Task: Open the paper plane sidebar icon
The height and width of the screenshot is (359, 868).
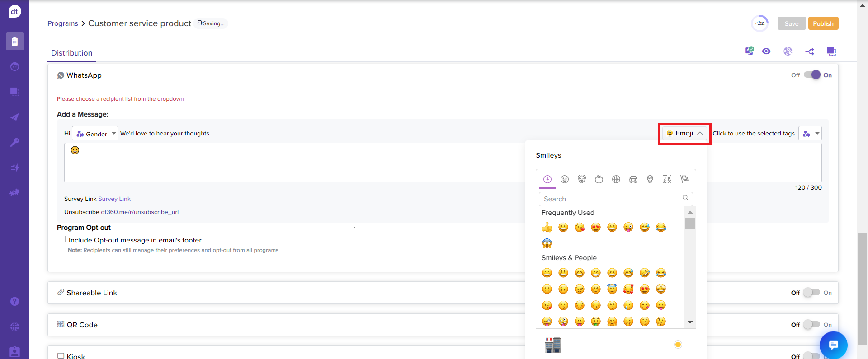Action: tap(14, 117)
